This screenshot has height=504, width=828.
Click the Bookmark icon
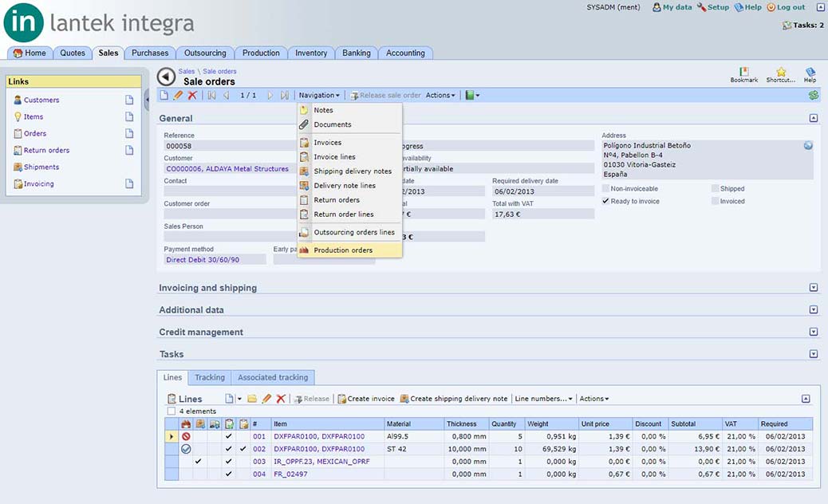click(744, 74)
